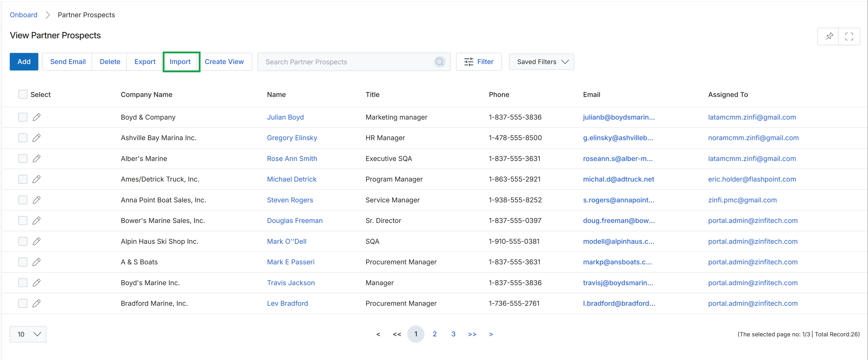Select Boyd & Company row checkbox
868x360 pixels.
[x=23, y=117]
